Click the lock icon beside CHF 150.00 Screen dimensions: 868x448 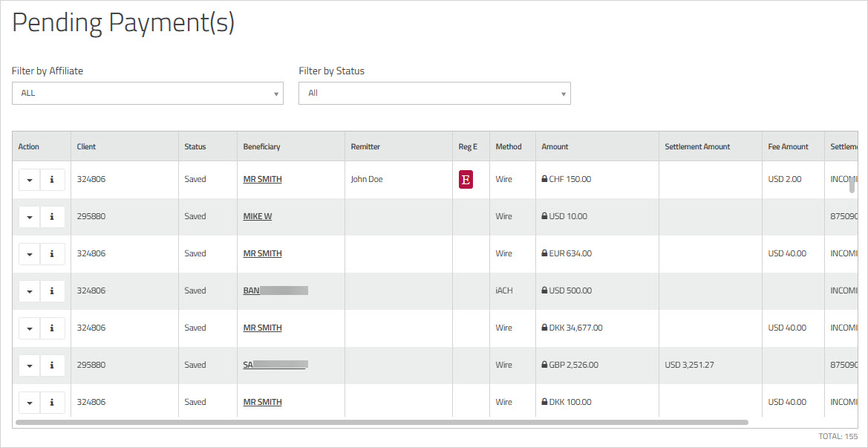545,179
